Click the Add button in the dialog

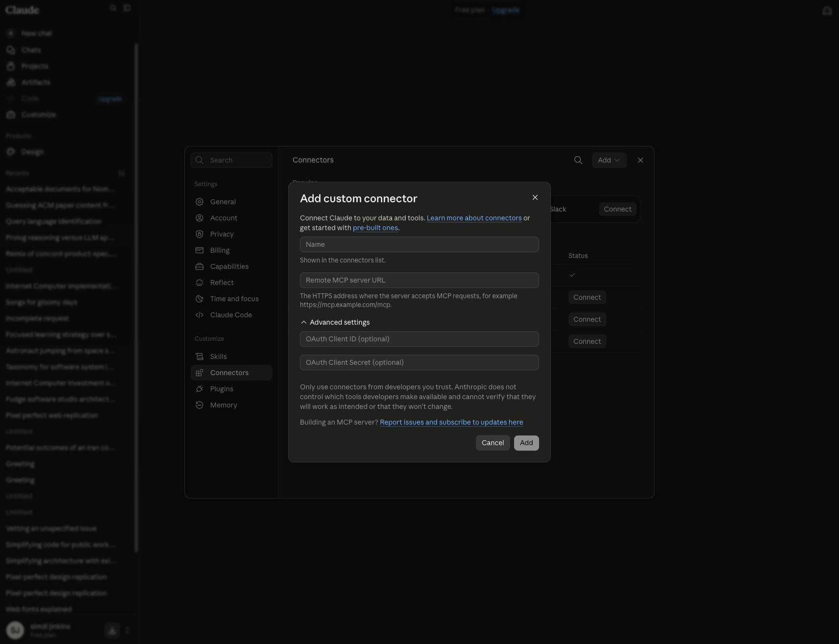point(526,443)
